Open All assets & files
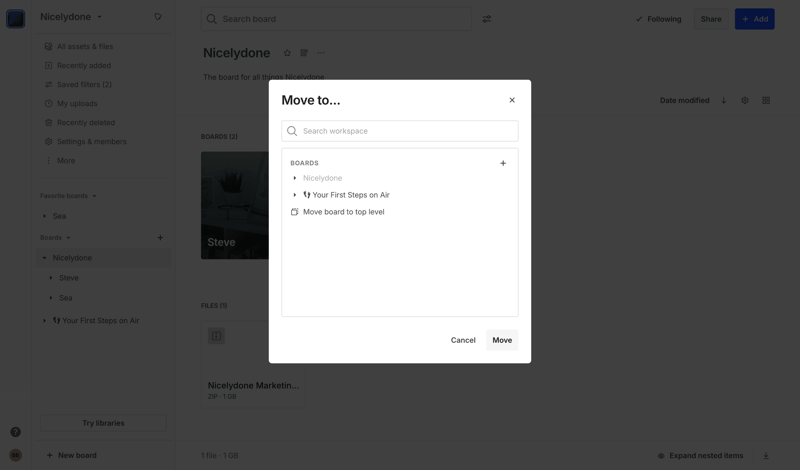 [x=79, y=46]
